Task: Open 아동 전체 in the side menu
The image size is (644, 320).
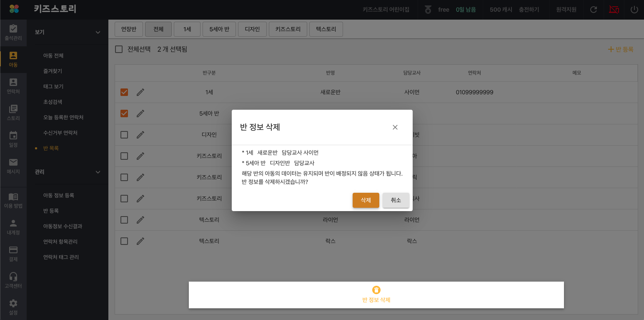Action: 53,55
